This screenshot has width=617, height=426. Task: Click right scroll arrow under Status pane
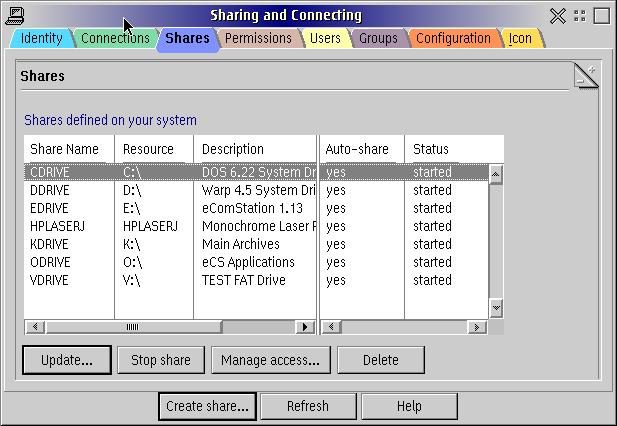(477, 327)
